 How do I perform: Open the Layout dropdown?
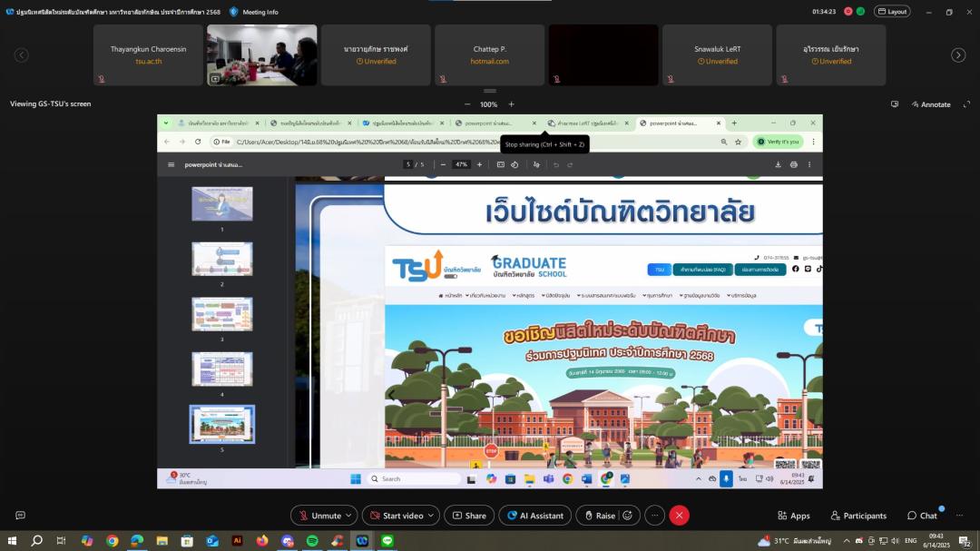tap(892, 11)
